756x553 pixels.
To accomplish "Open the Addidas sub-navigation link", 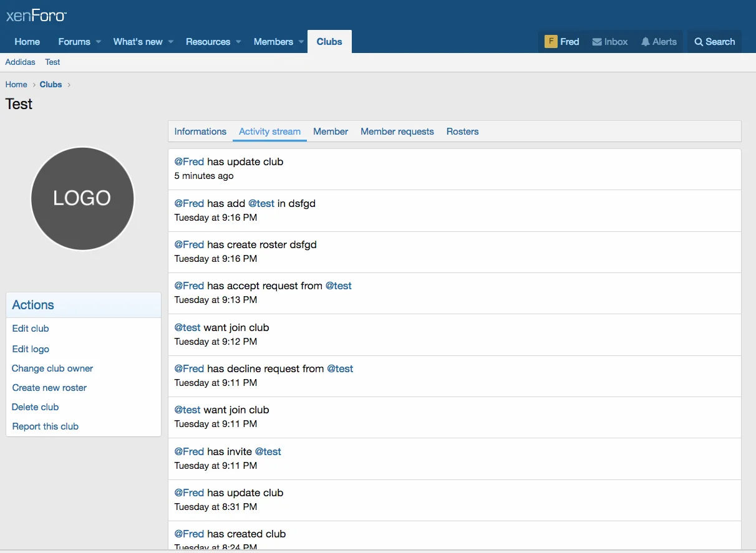I will pos(21,62).
